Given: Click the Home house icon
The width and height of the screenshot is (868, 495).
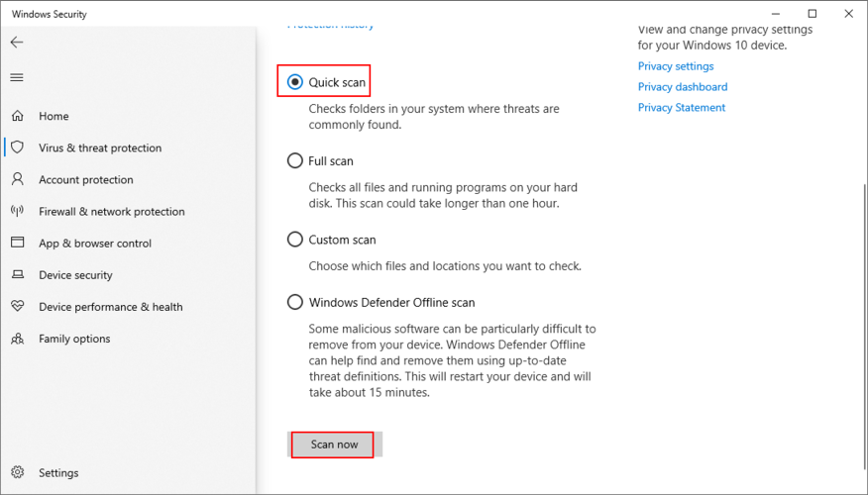Looking at the screenshot, I should tap(18, 116).
